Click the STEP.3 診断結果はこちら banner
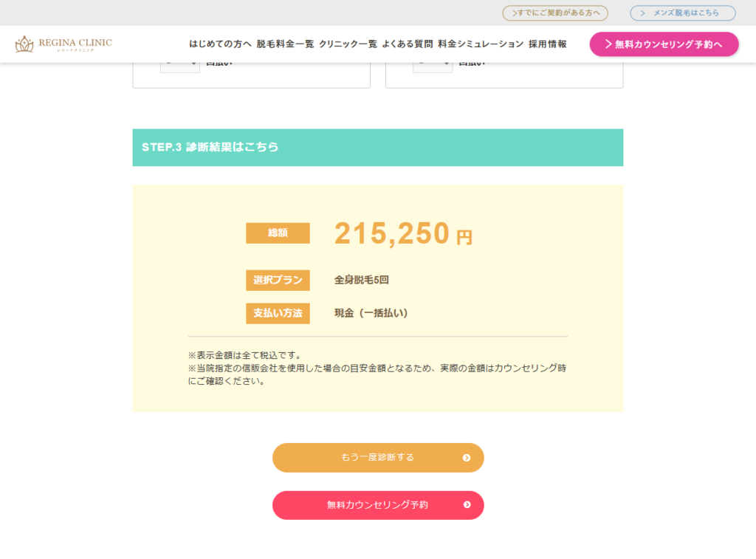Viewport: 756px width, 559px height. point(378,148)
